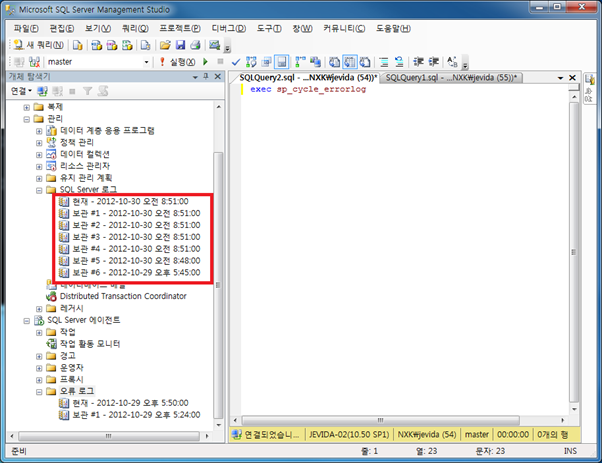Select 작업 활동 모니터 item
Image resolution: width=602 pixels, height=463 pixels.
(x=90, y=344)
